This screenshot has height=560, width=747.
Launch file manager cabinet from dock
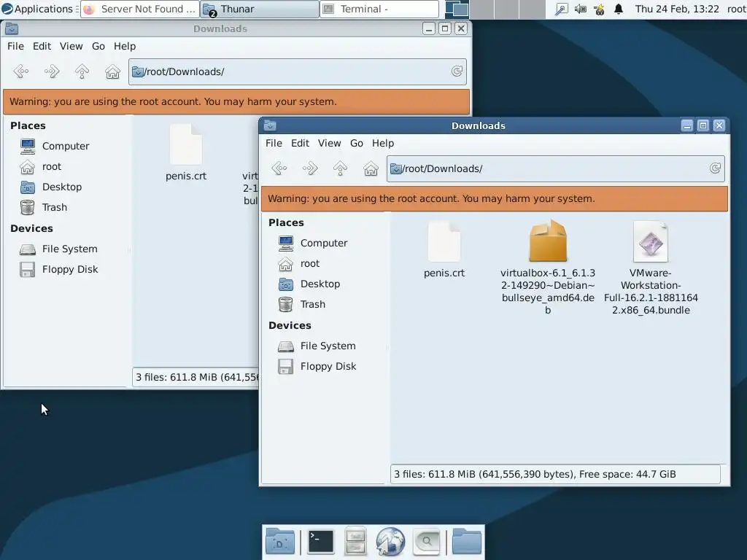pyautogui.click(x=355, y=542)
